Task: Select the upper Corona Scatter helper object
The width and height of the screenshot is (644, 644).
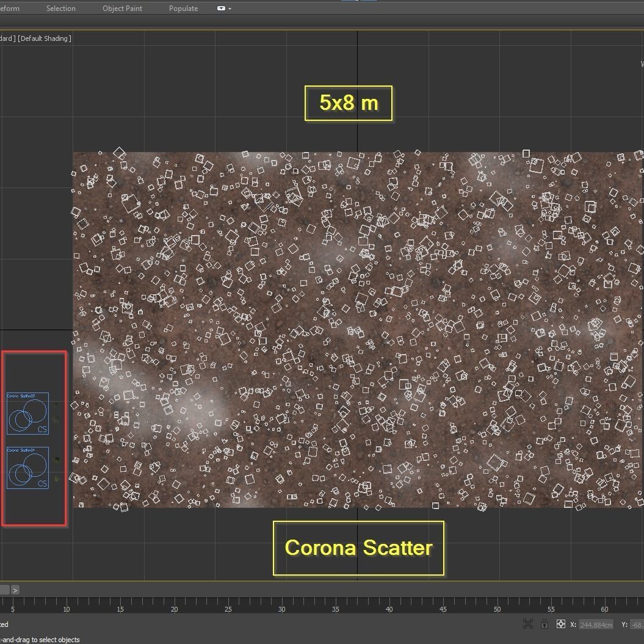Action: [27, 413]
